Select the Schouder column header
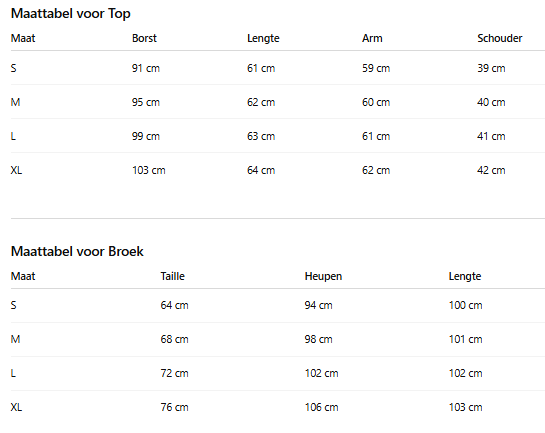This screenshot has height=433, width=545. click(x=499, y=38)
